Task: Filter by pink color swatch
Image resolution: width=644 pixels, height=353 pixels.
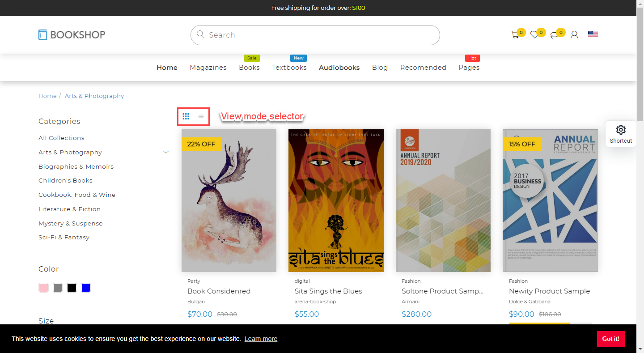Action: (43, 288)
